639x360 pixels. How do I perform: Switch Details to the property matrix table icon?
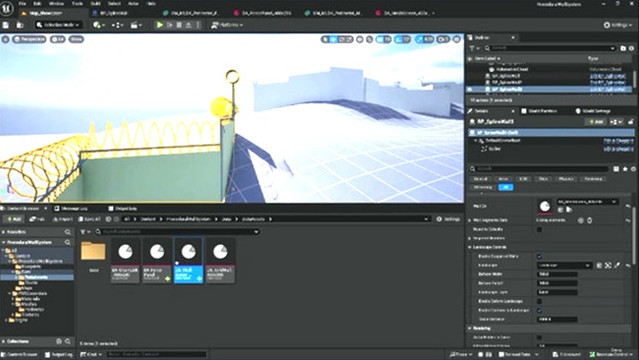(x=616, y=168)
